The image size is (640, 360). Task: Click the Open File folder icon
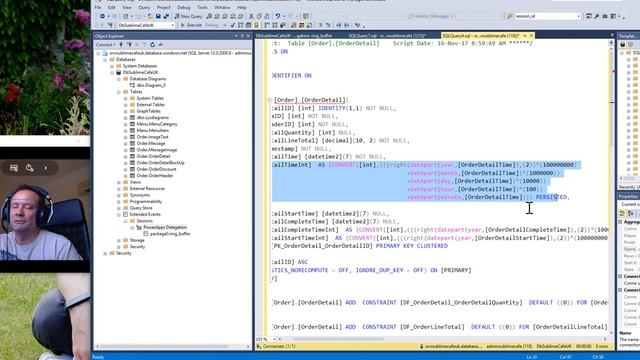coord(150,16)
